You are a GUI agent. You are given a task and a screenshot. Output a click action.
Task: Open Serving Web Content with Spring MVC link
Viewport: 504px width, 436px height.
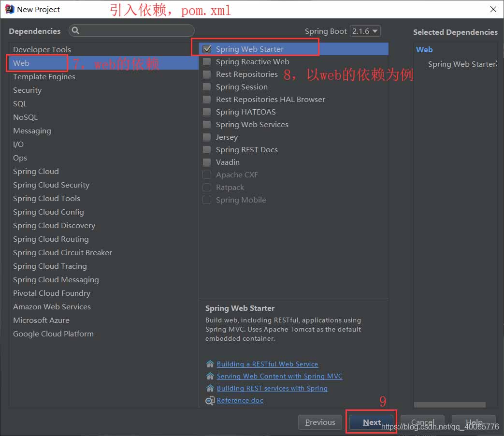279,376
